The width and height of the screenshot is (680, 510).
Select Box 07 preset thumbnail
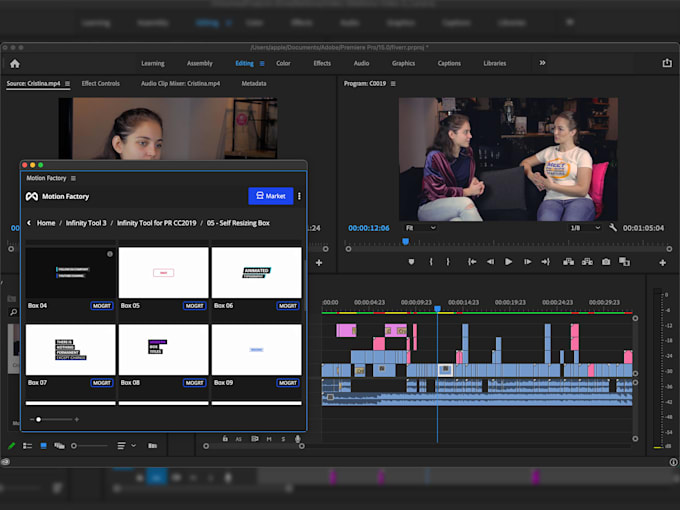coord(70,350)
